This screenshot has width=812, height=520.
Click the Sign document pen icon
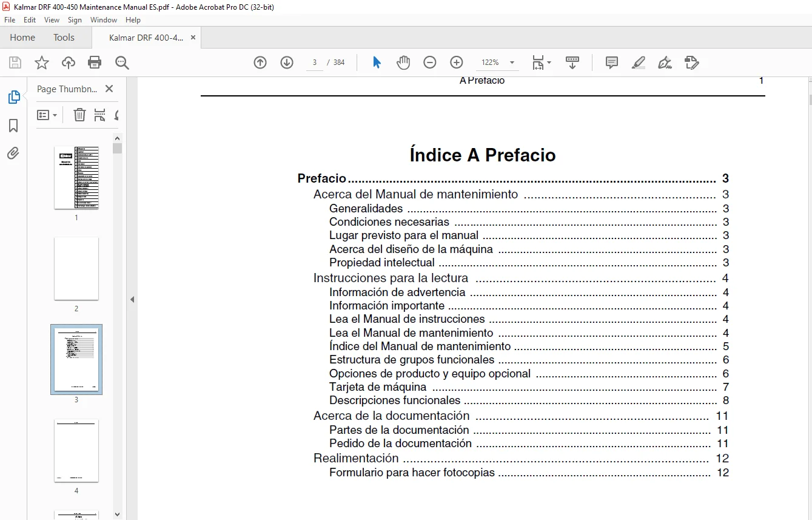[x=665, y=62]
